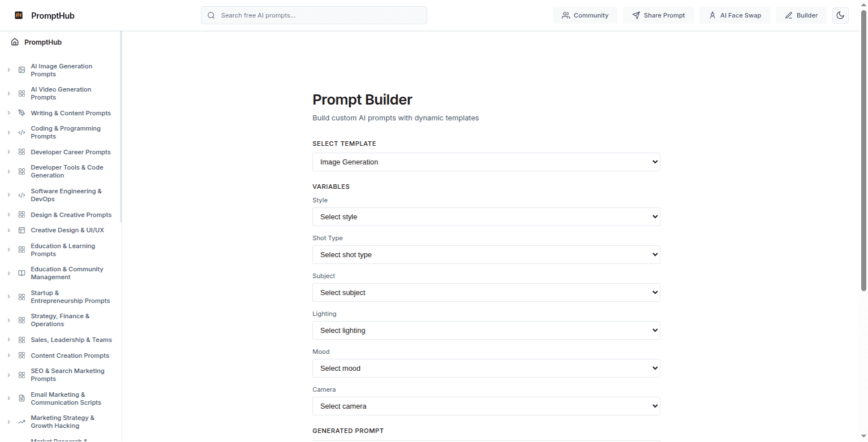Image resolution: width=868 pixels, height=442 pixels.
Task: Open Content Creation Prompts category
Action: [70, 356]
